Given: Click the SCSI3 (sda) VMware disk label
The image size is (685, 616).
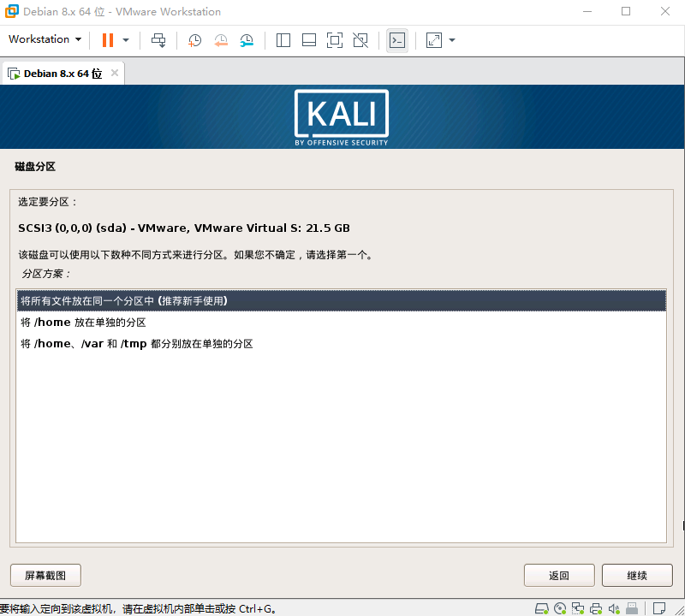Looking at the screenshot, I should coord(184,228).
